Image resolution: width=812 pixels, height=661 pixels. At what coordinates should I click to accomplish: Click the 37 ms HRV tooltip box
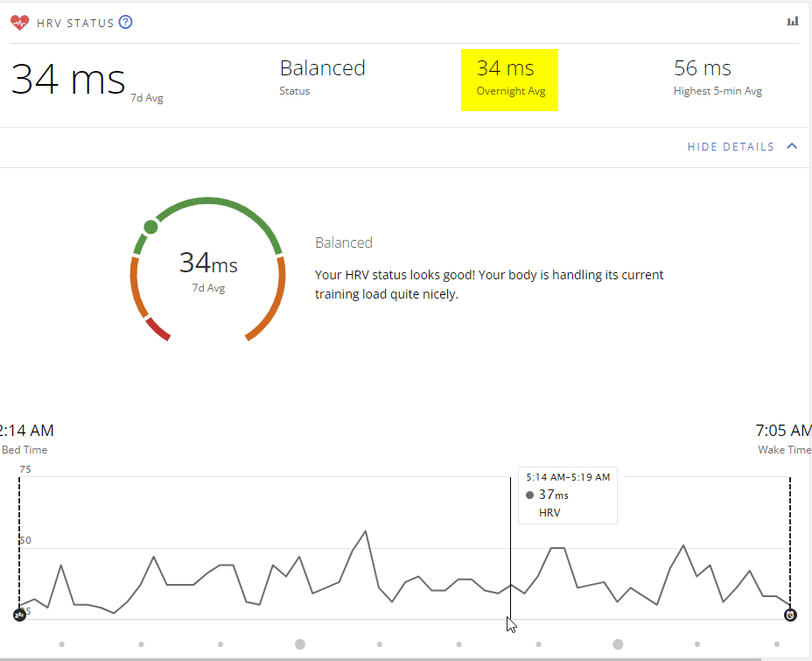568,496
